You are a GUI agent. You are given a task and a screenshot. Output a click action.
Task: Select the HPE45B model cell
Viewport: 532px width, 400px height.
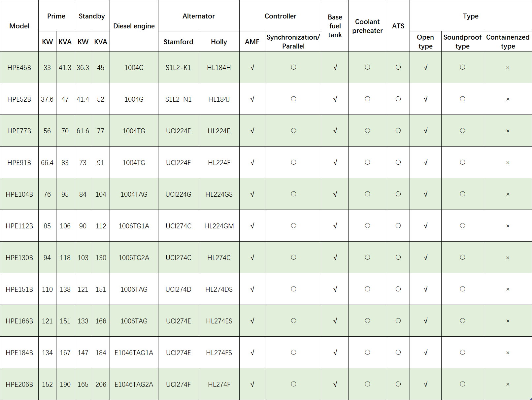19,67
